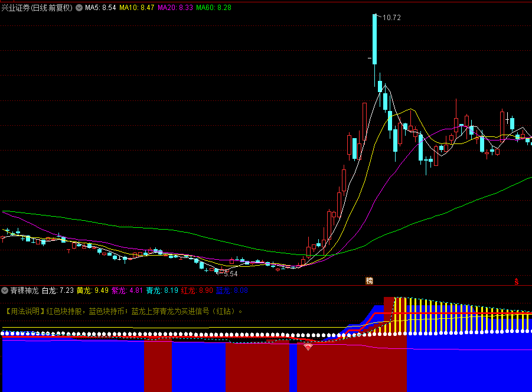Click the 榜 ranking marker icon
The image size is (532, 392).
pyautogui.click(x=370, y=281)
